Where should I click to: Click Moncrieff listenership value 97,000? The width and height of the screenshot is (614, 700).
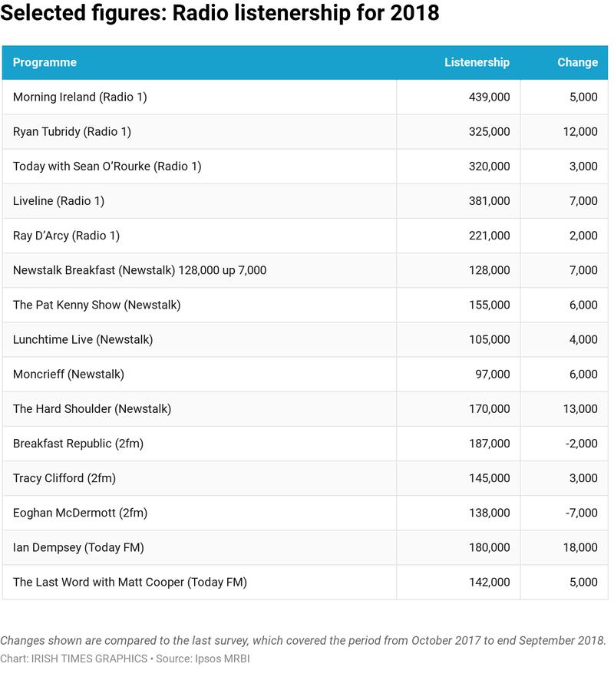[492, 375]
